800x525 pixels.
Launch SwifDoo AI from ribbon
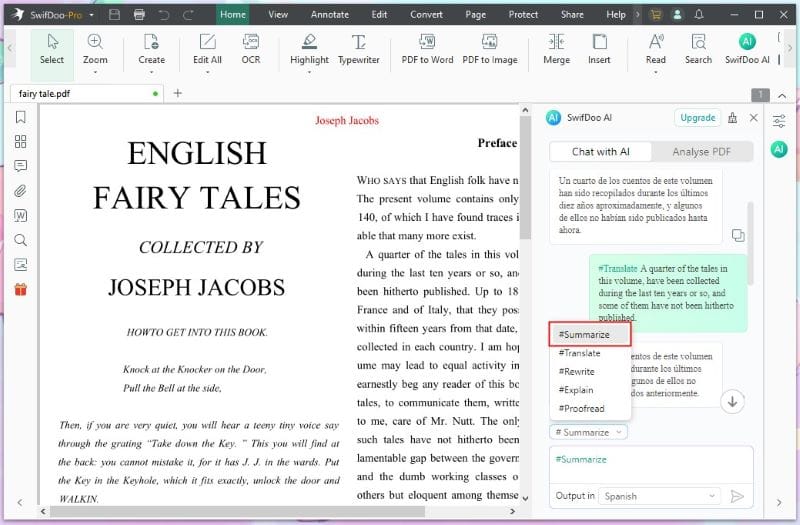click(747, 49)
